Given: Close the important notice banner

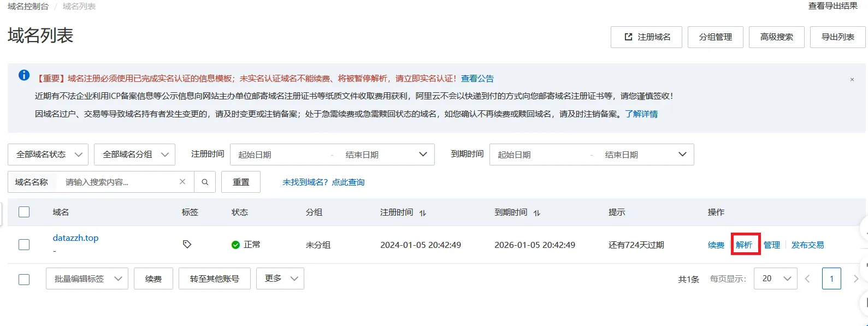Looking at the screenshot, I should click(852, 80).
